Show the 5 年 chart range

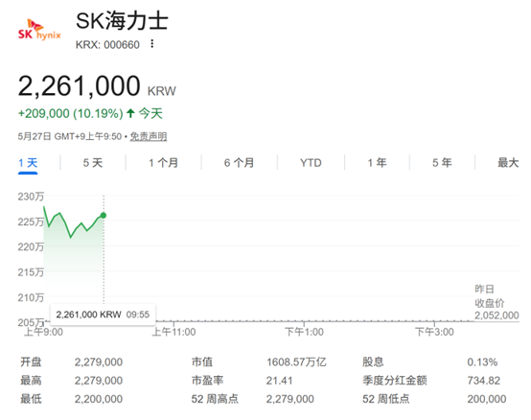[442, 163]
